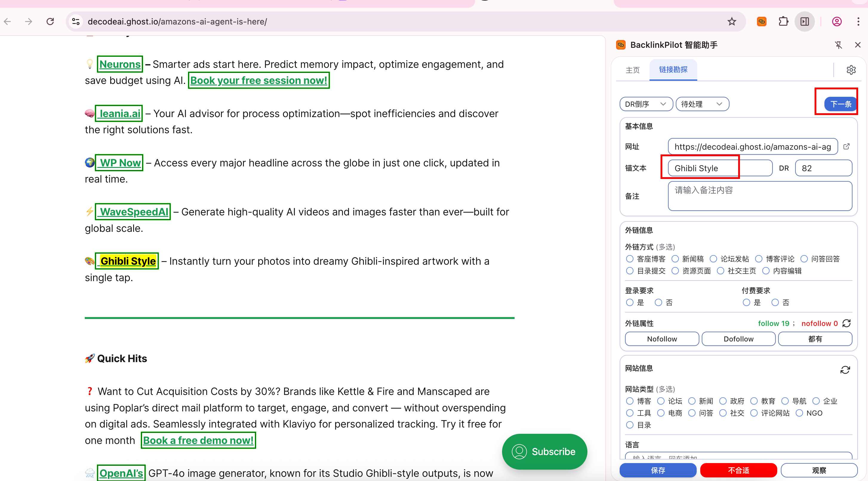
Task: Open the Chrome three-dot menu
Action: click(x=858, y=22)
